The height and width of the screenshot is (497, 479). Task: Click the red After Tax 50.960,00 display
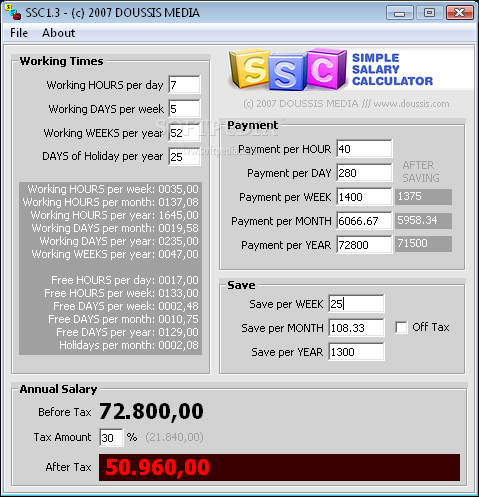(x=279, y=467)
